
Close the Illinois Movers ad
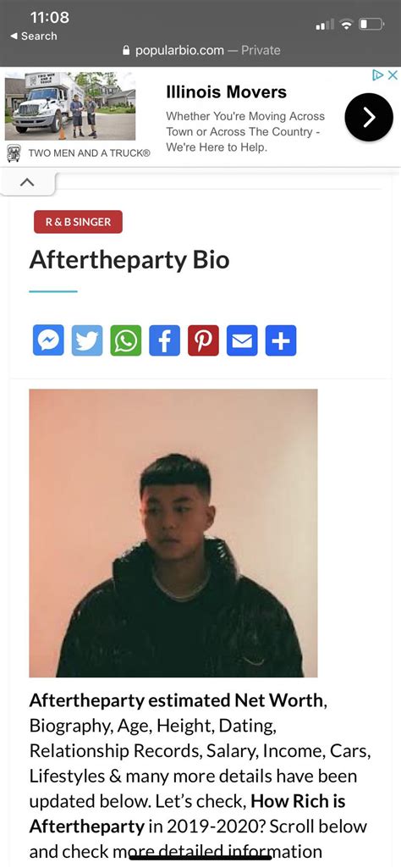click(393, 75)
